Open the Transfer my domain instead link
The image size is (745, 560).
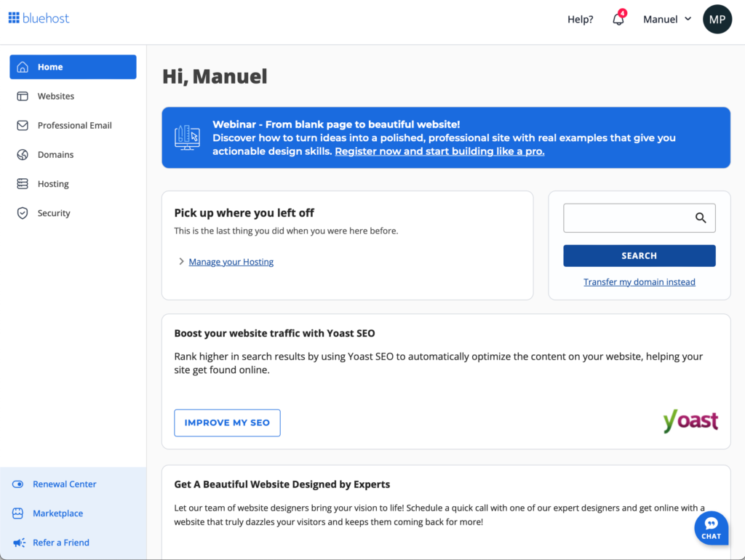639,281
